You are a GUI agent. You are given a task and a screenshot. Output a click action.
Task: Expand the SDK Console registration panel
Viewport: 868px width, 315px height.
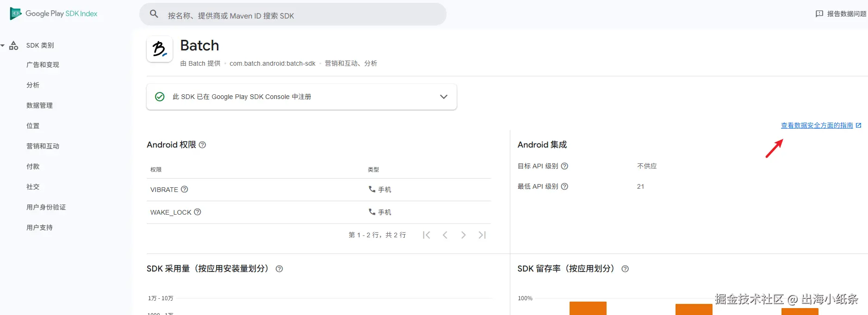click(x=443, y=97)
